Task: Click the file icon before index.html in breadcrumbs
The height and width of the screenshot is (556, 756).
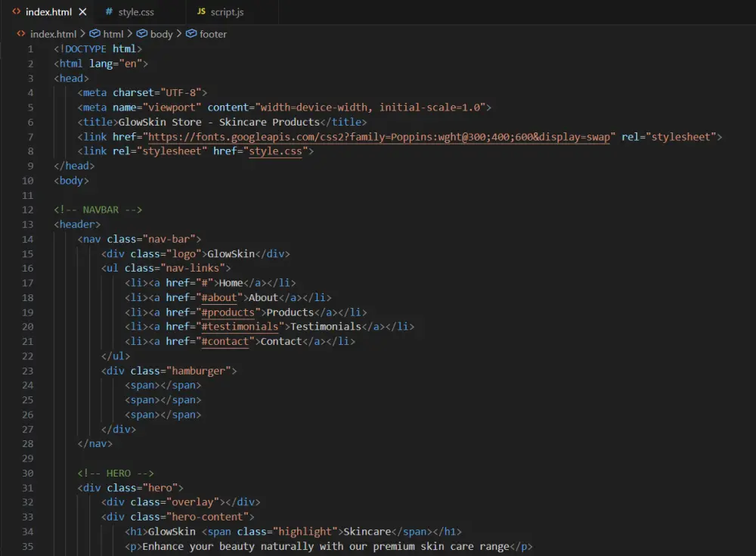Action: point(21,33)
